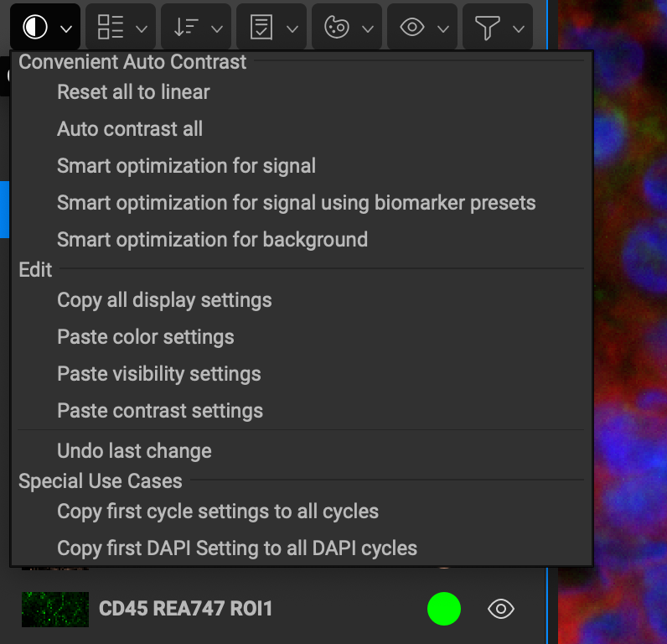Open green color swatch for CD45 REA747 ROI1
667x644 pixels.
click(x=443, y=609)
